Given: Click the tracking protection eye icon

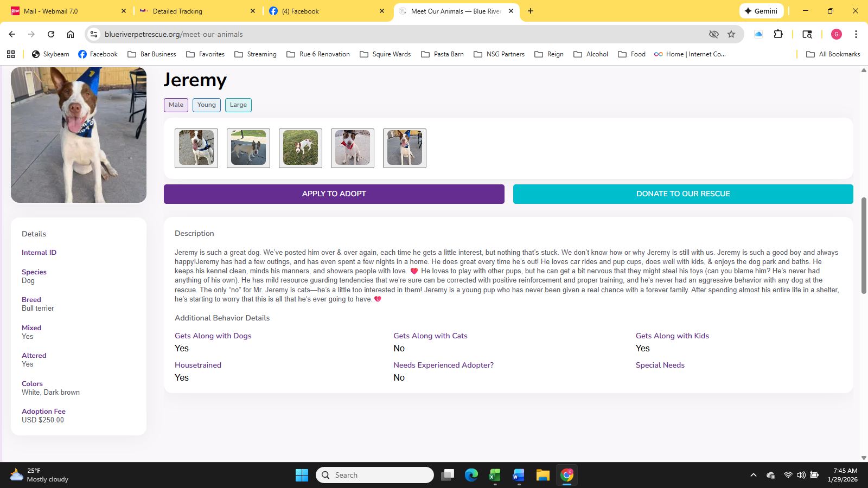Looking at the screenshot, I should (714, 34).
